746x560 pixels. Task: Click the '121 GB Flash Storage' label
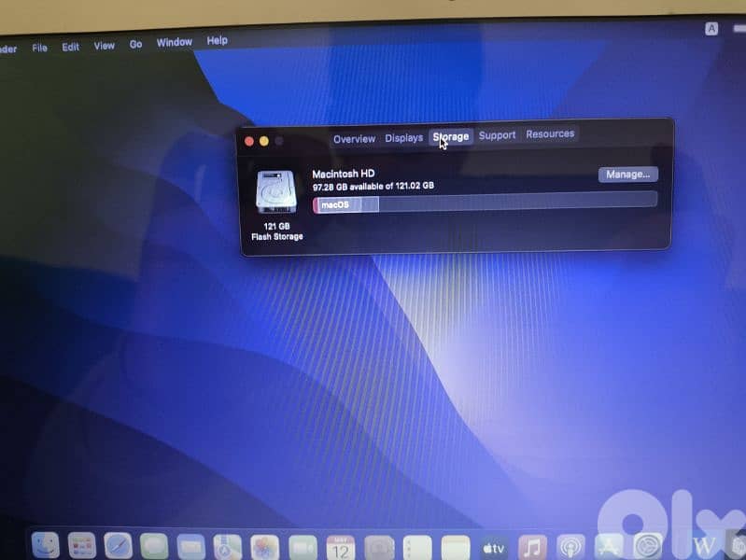pos(277,231)
